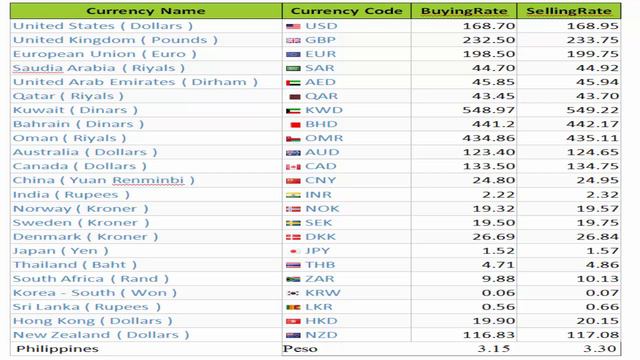Open China ( Yuan Renminbi ) link
640x360 pixels.
point(103,180)
